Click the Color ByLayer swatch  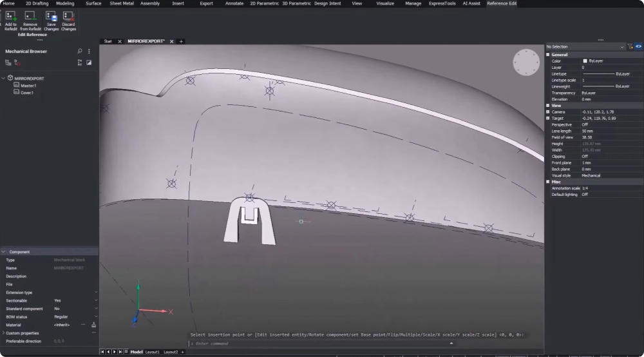(585, 61)
